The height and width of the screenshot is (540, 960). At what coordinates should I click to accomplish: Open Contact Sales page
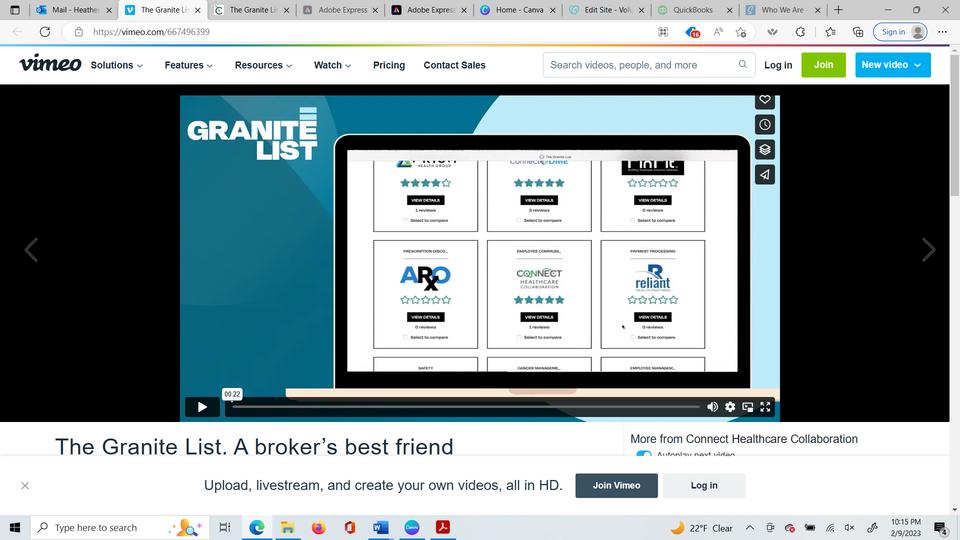454,65
